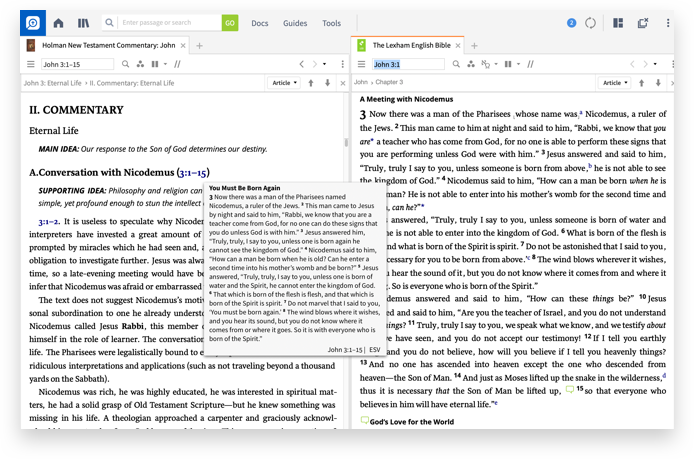Expand the Bible panel history dropdown arrow

coord(655,64)
